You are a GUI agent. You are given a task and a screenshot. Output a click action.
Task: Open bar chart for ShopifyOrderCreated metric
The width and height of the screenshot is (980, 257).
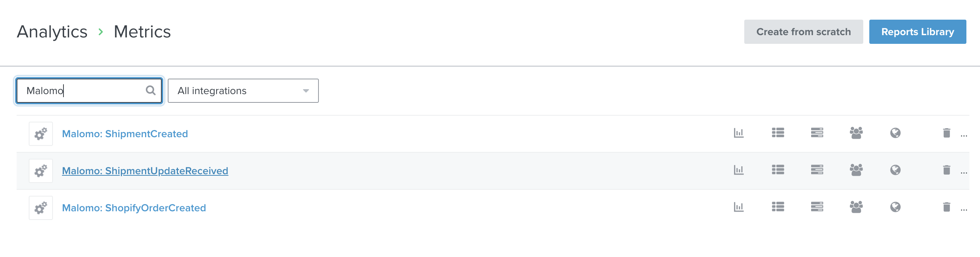tap(739, 207)
